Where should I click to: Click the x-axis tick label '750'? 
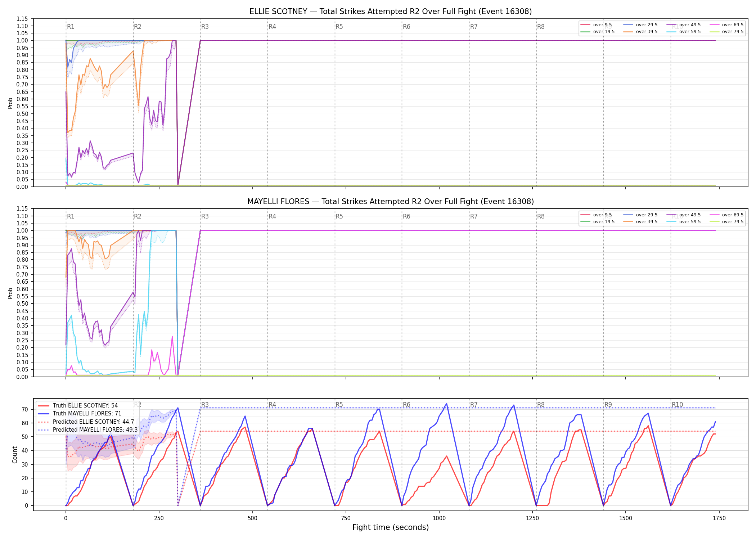point(346,518)
